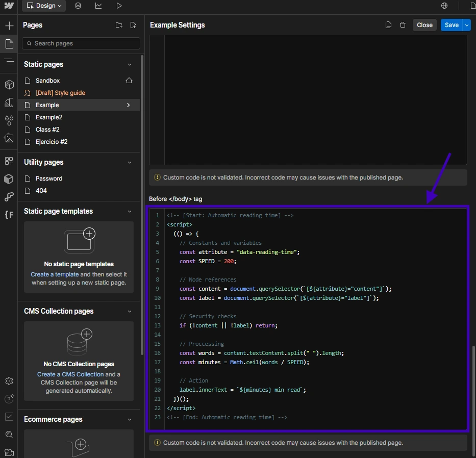Open the Finsweet {F icon in sidebar
This screenshot has height=458, width=476.
9,215
